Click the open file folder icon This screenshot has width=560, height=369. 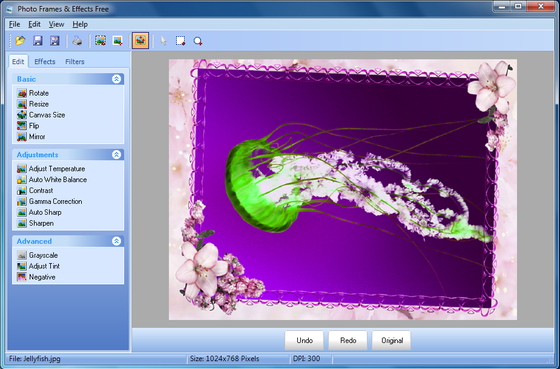click(20, 41)
